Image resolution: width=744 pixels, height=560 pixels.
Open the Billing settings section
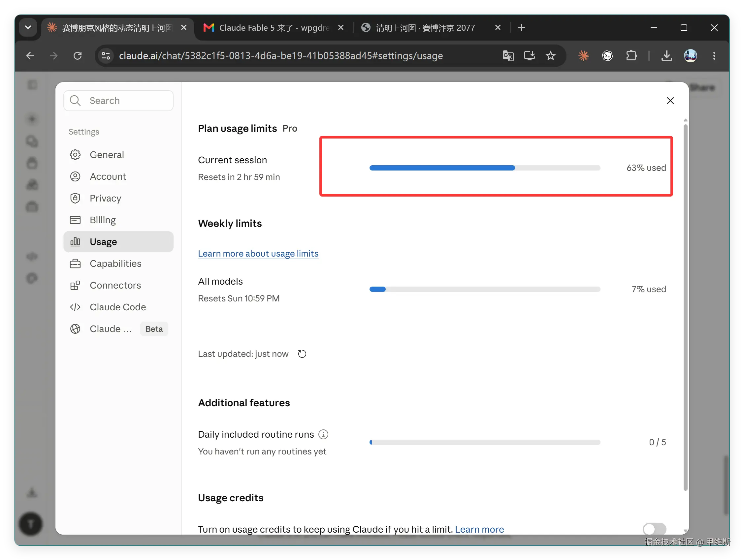point(118,220)
